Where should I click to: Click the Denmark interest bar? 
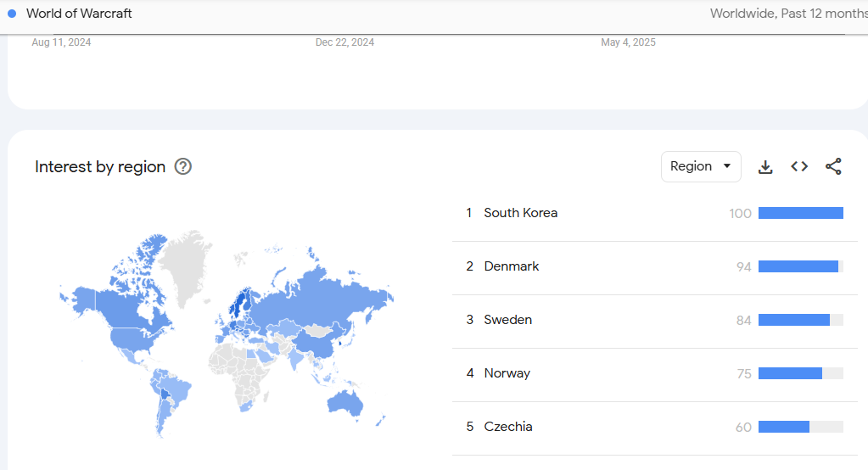coord(800,267)
